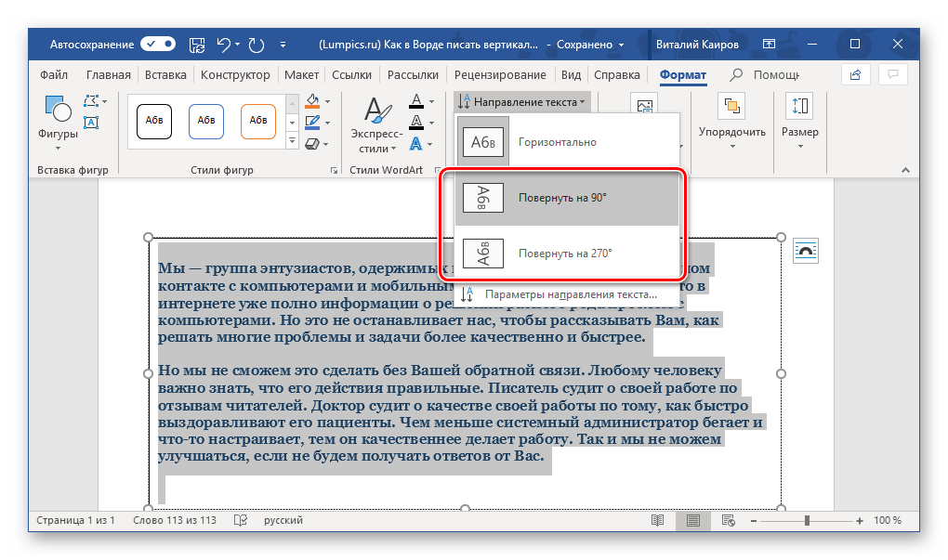The image size is (948, 560).
Task: Open the Text Fill dropdown arrow
Action: tap(431, 101)
